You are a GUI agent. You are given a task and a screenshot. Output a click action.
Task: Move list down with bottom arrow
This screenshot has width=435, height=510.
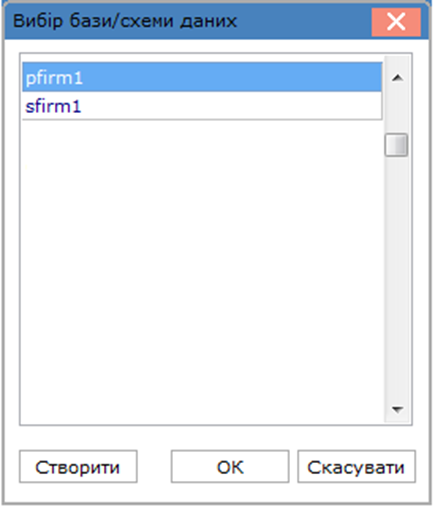click(397, 409)
